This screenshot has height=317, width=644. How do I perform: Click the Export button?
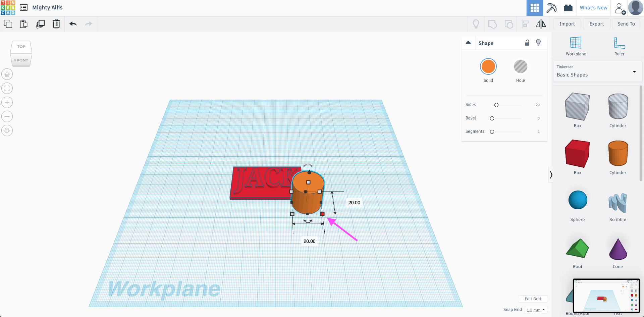(x=596, y=24)
